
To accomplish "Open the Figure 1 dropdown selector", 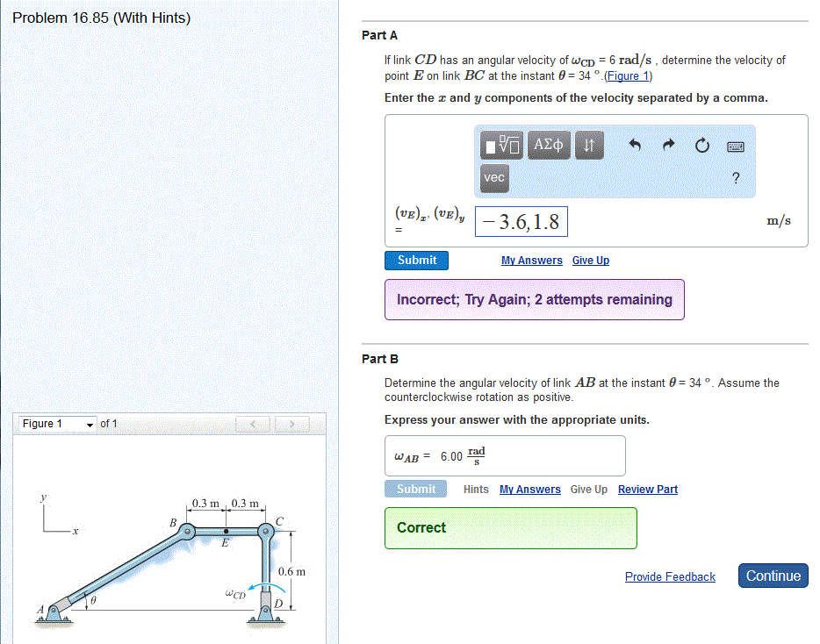I will pos(56,423).
